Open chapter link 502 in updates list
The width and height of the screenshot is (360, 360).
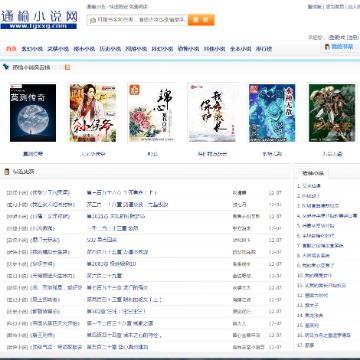[x=102, y=240]
